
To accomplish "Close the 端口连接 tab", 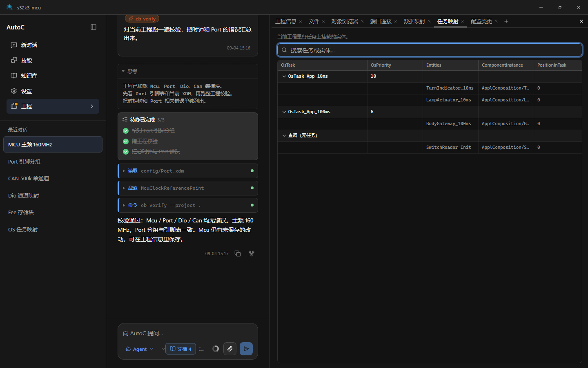I will [x=396, y=21].
